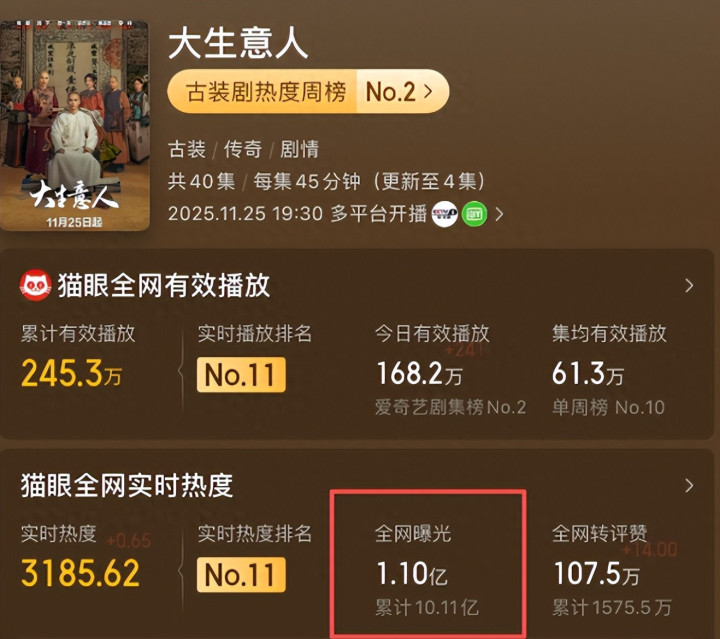The width and height of the screenshot is (720, 639).
Task: Expand the platform list chevron after 多平台开播
Action: coord(500,214)
